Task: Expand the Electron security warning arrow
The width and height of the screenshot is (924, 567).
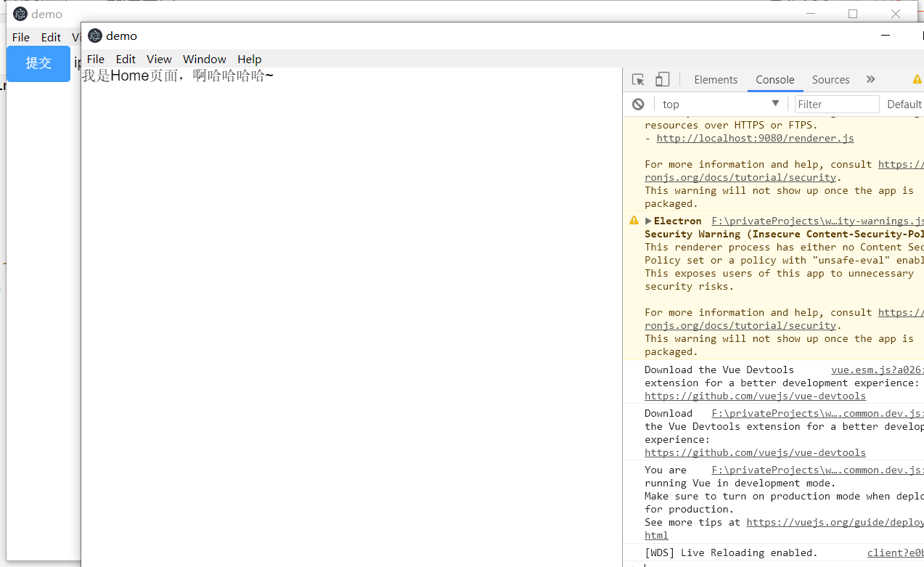Action: (x=648, y=221)
